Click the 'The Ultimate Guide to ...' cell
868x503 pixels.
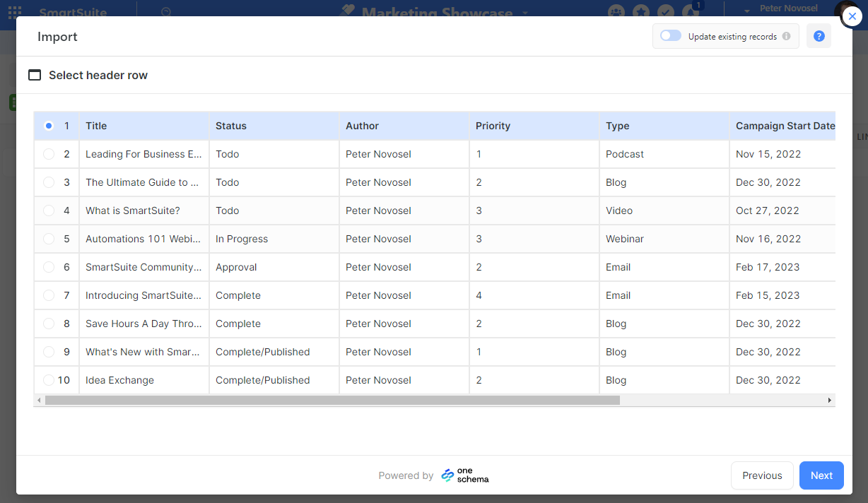coord(144,182)
